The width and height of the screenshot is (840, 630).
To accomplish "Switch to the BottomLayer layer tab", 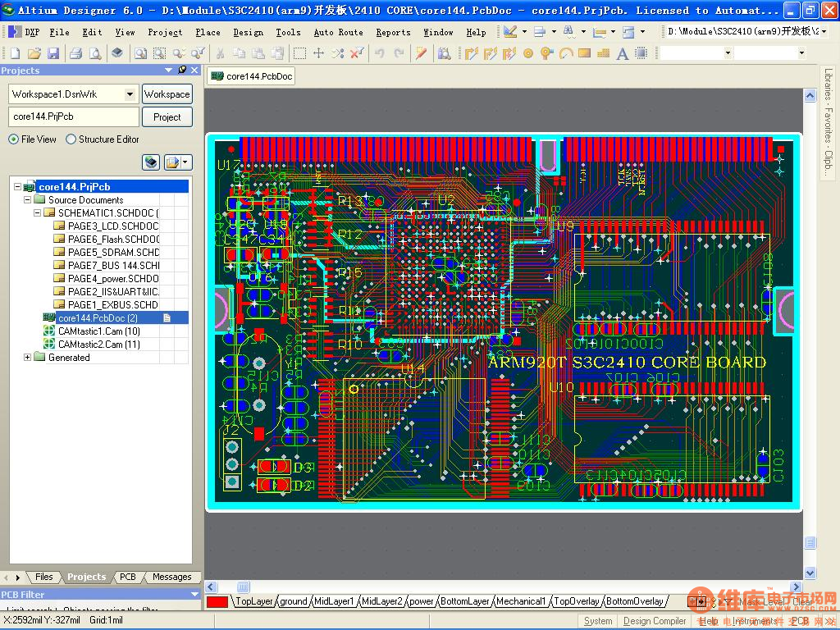I will 465,601.
